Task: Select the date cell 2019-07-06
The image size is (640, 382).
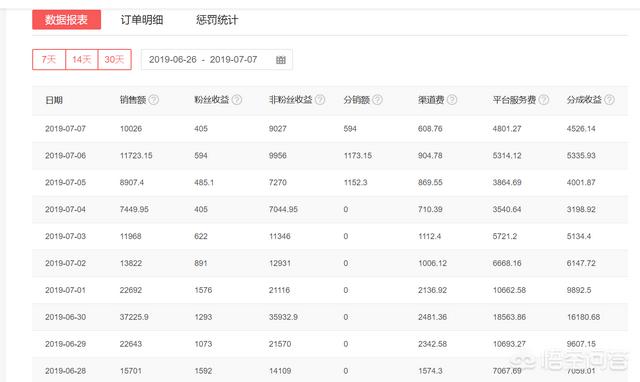Action: click(65, 155)
